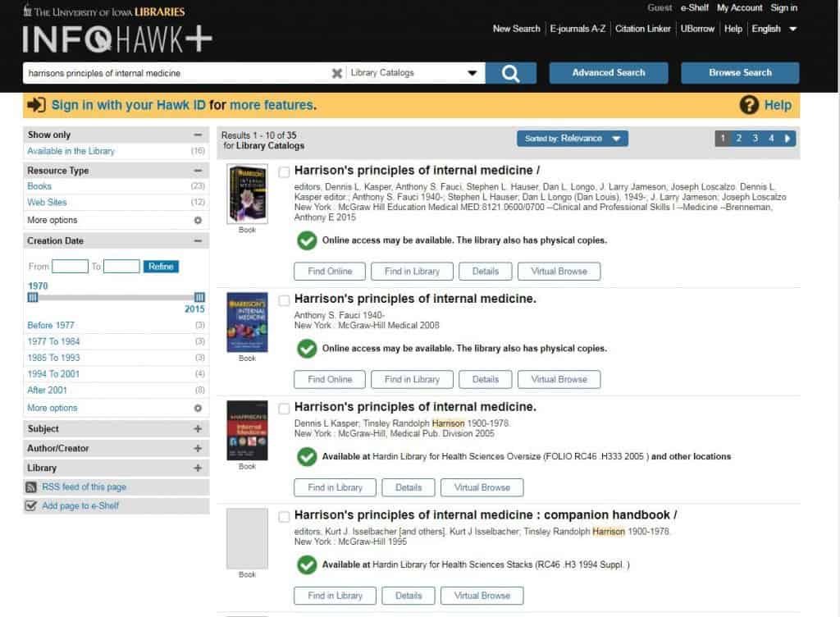The width and height of the screenshot is (840, 617).
Task: Open E-journals A-Z menu item
Action: 577,29
